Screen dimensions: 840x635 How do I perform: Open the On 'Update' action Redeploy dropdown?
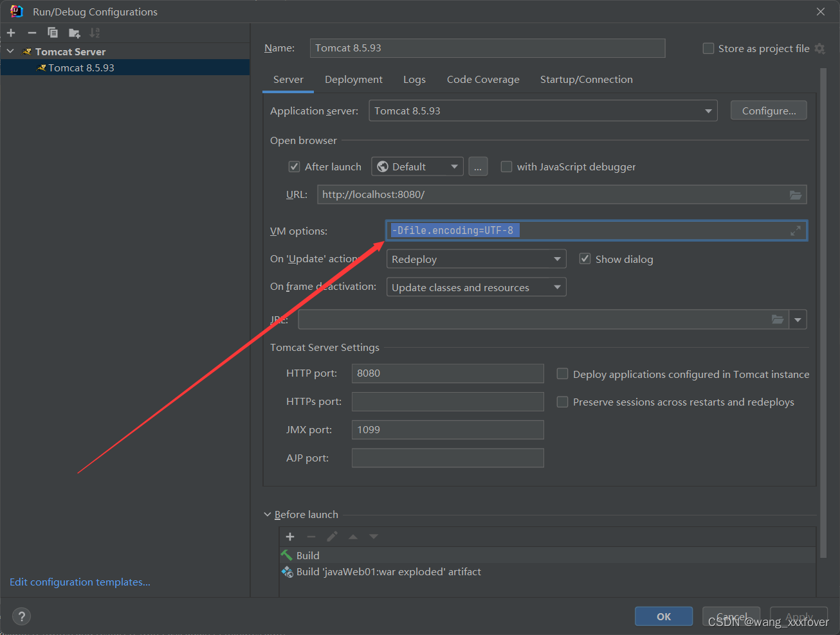click(476, 259)
